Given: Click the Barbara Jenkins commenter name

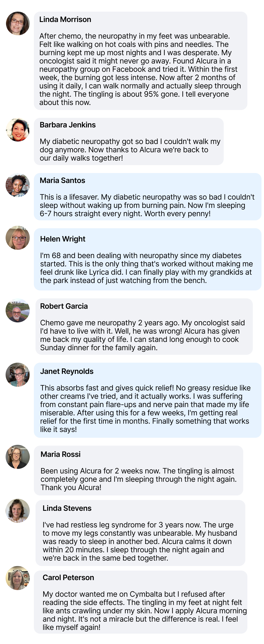Looking at the screenshot, I should click(68, 125).
